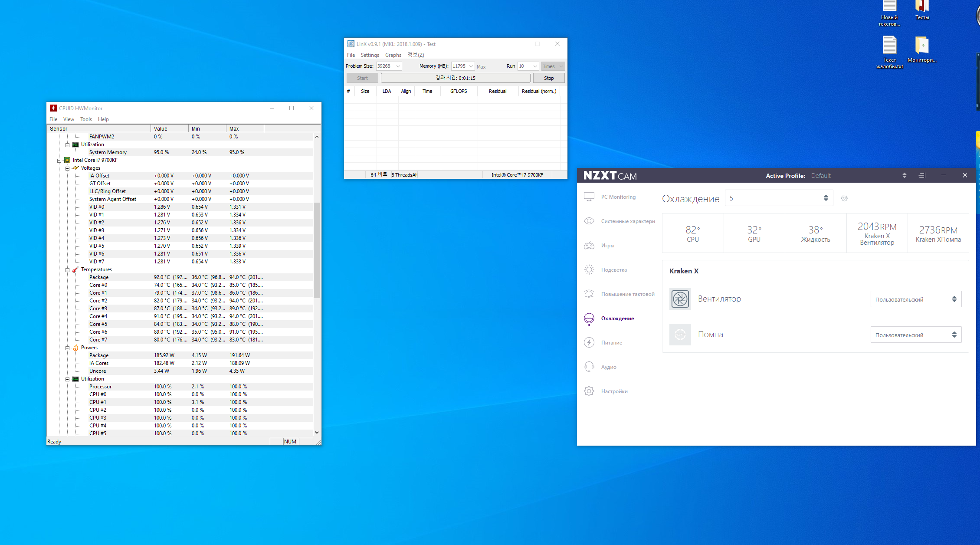
Task: Collapse the Temperatures tree node
Action: pos(68,270)
